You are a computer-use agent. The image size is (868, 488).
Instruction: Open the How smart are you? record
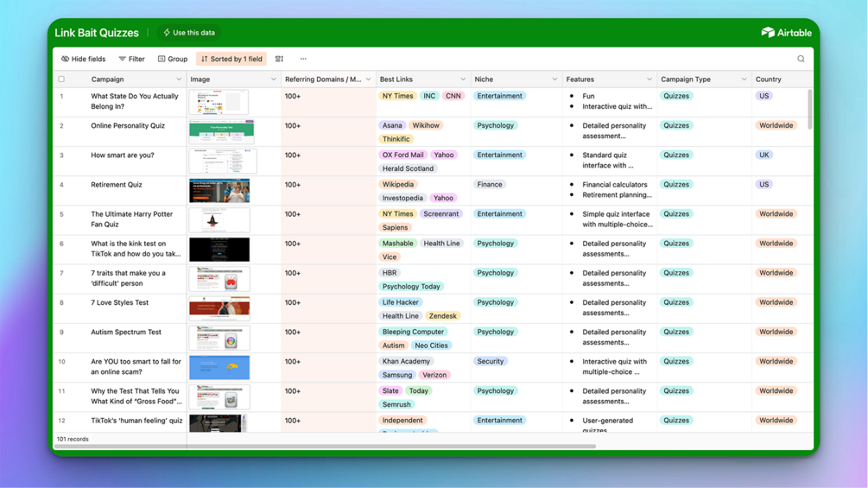point(123,155)
